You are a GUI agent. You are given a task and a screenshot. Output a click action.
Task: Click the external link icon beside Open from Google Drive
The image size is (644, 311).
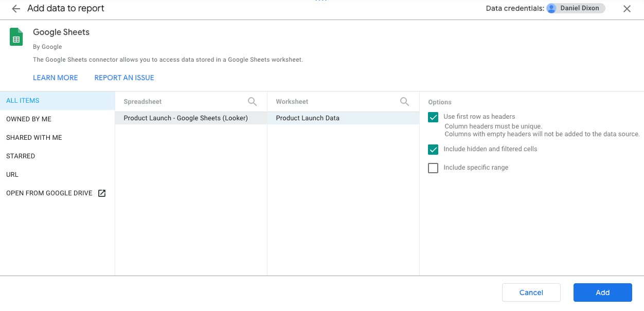[102, 193]
